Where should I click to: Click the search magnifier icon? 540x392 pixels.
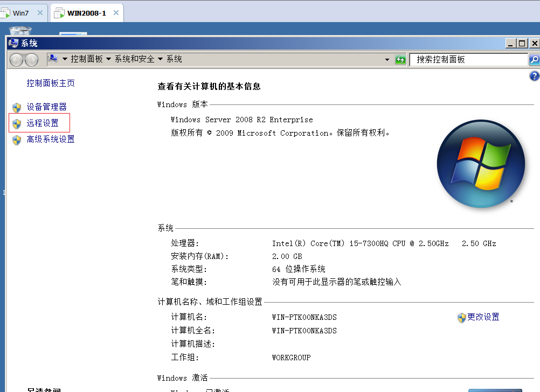coord(534,60)
